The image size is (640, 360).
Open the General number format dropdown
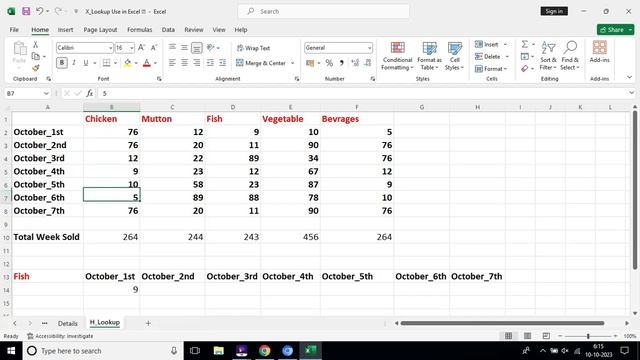click(x=369, y=48)
